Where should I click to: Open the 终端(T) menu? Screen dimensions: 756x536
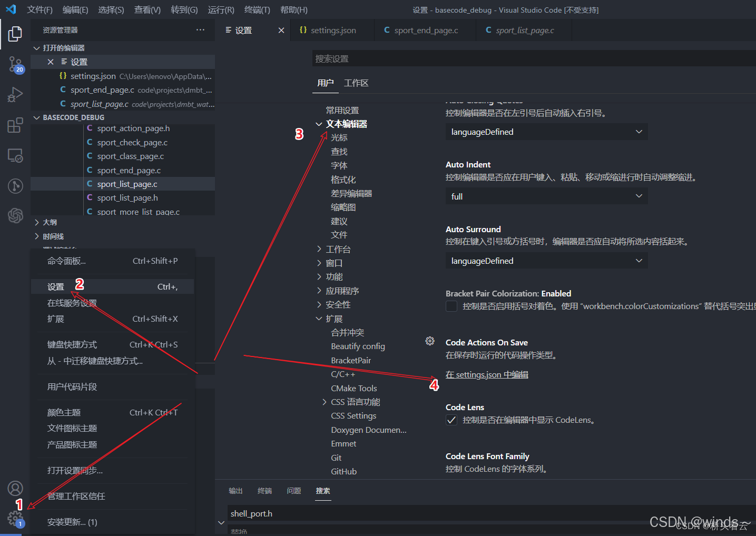[257, 9]
